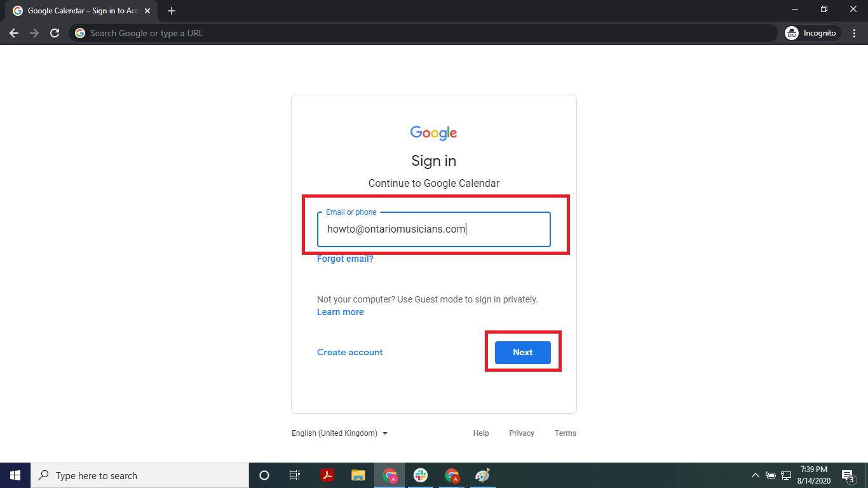Screen dimensions: 868x488
Task: Open the Privacy link in footer
Action: 522,433
